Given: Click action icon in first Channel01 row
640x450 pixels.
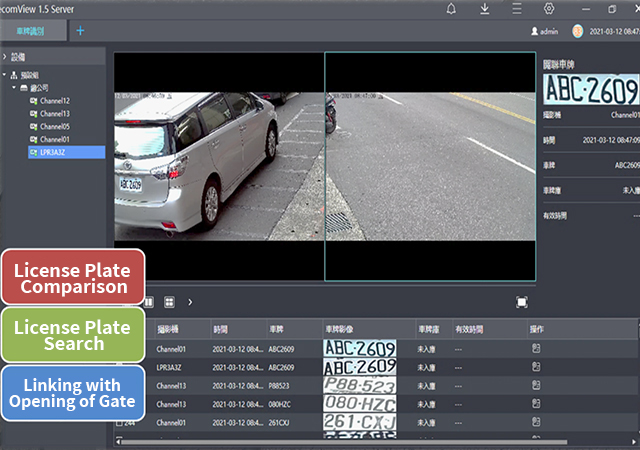Looking at the screenshot, I should click(536, 348).
